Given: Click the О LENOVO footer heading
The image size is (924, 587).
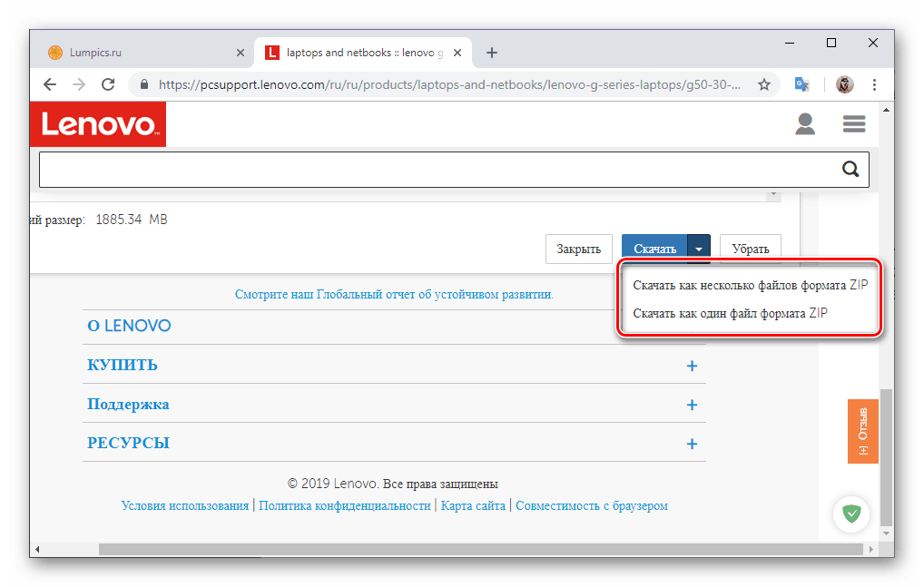Looking at the screenshot, I should pos(129,327).
